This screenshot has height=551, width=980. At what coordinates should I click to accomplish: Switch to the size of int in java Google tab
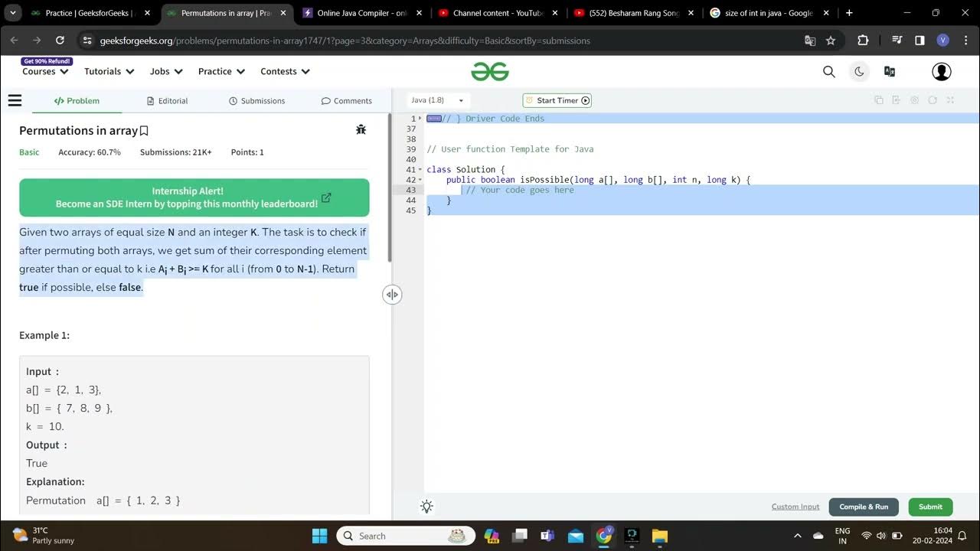(x=769, y=13)
